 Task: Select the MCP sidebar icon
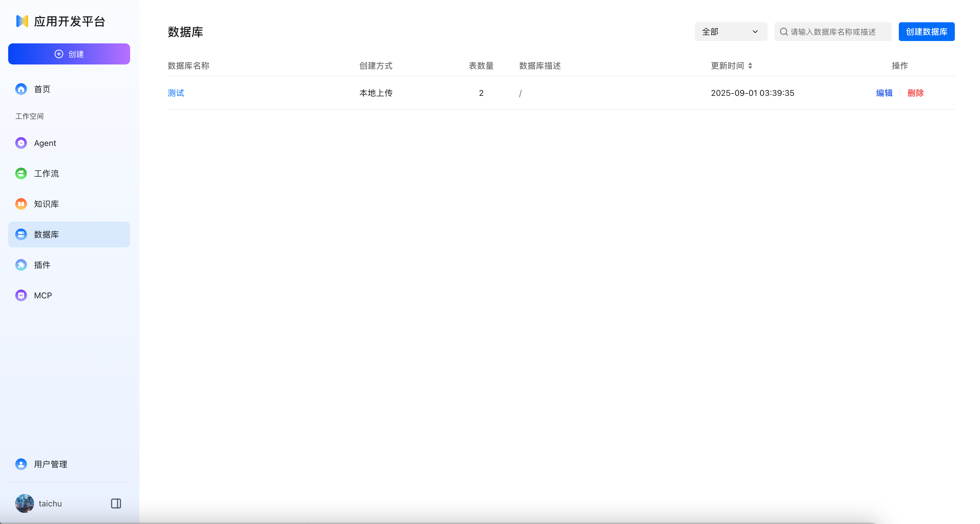21,295
